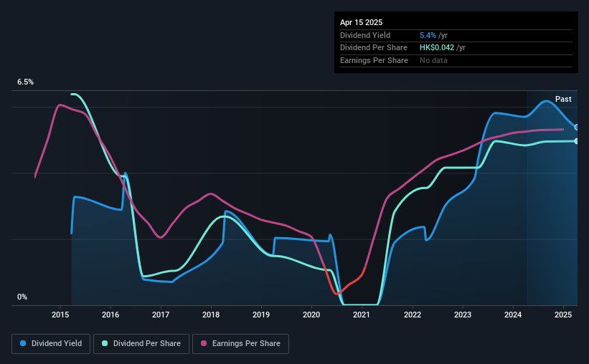Click the blue Dividend Yield legend dot
This screenshot has height=364, width=589.
click(23, 343)
